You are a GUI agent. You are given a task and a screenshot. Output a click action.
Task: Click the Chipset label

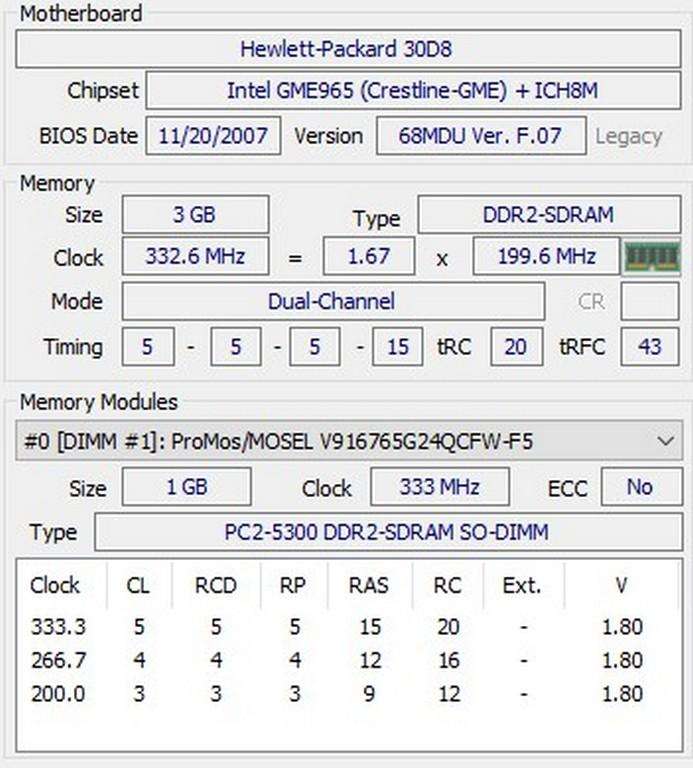point(103,91)
